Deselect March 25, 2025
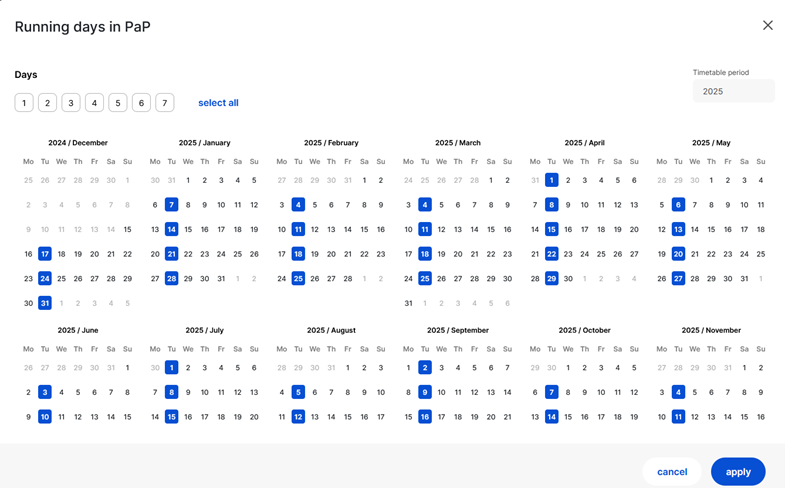Viewport: 785px width, 488px height. coord(425,278)
